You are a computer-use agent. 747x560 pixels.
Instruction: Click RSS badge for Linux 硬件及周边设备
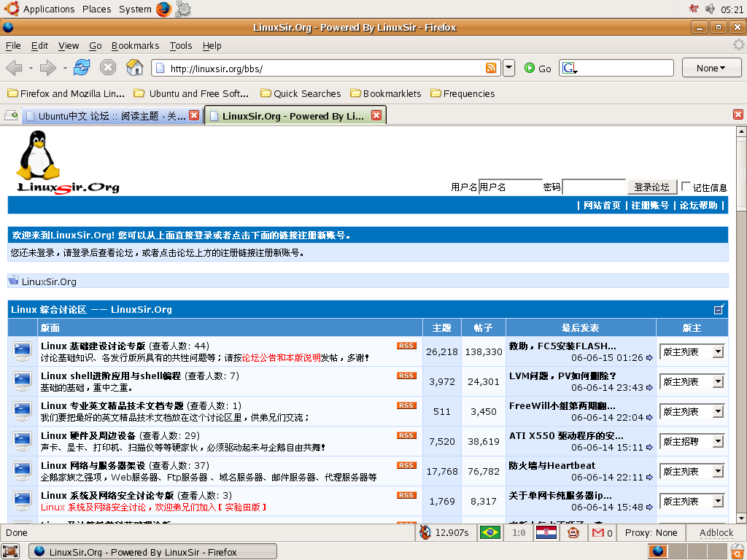click(406, 435)
